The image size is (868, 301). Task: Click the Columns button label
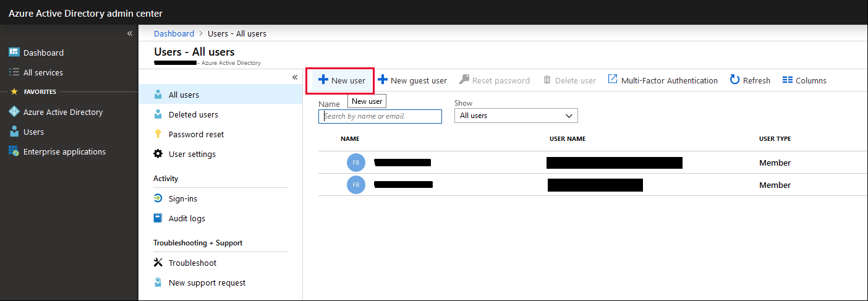(x=811, y=80)
